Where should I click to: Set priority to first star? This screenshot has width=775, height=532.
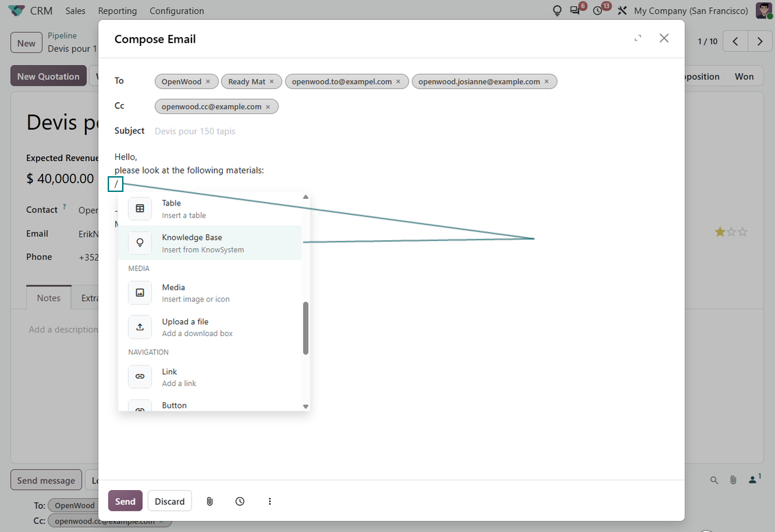pyautogui.click(x=720, y=232)
